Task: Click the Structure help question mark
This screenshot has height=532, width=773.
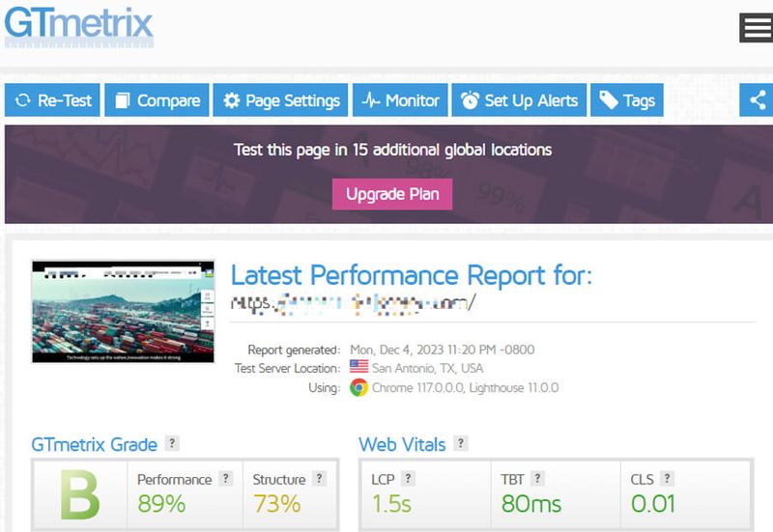Action: (320, 478)
